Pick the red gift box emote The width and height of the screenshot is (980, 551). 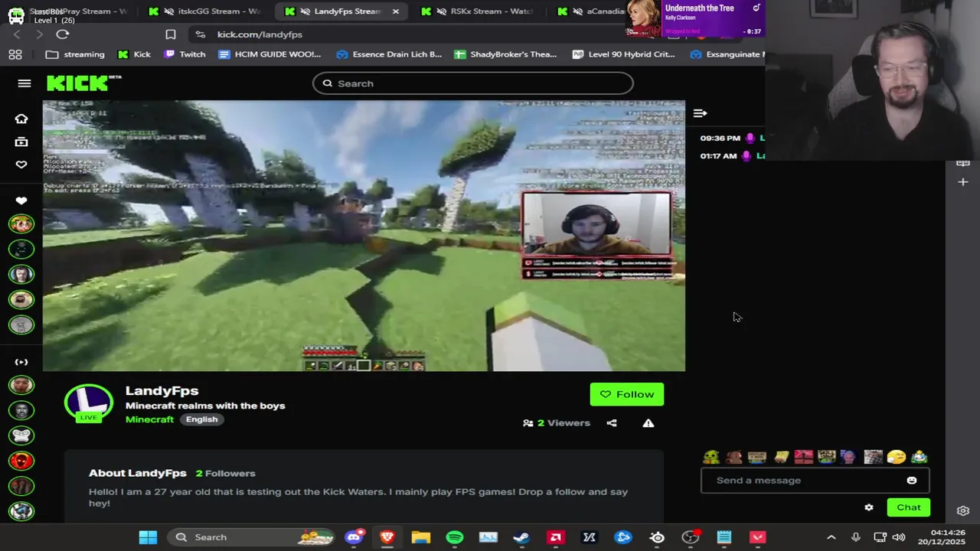pyautogui.click(x=803, y=457)
